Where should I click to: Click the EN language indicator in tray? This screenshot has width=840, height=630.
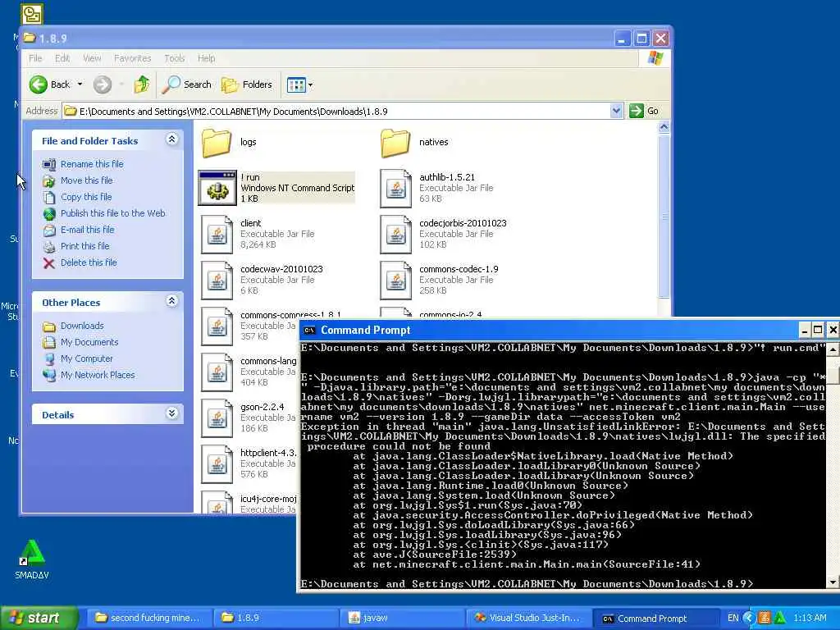point(733,618)
